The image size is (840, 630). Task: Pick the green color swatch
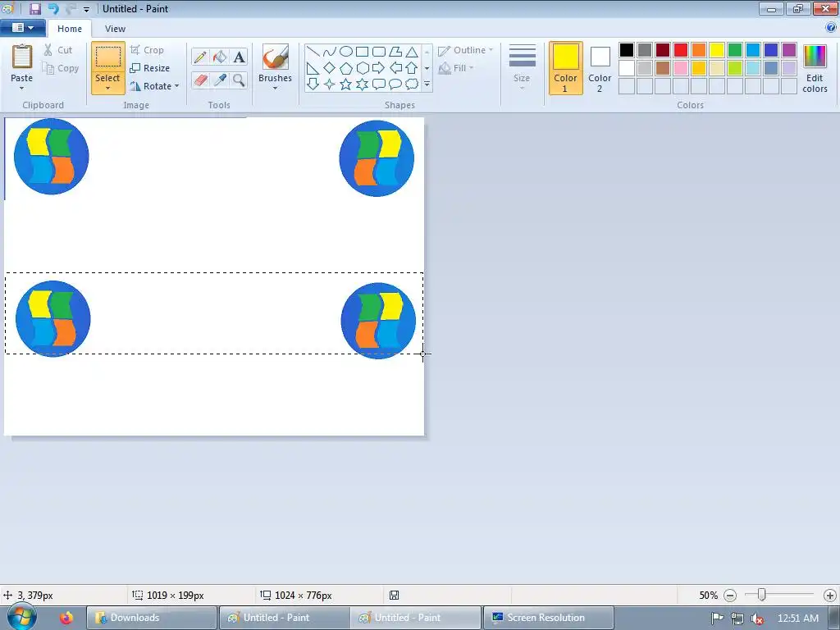[x=735, y=50]
